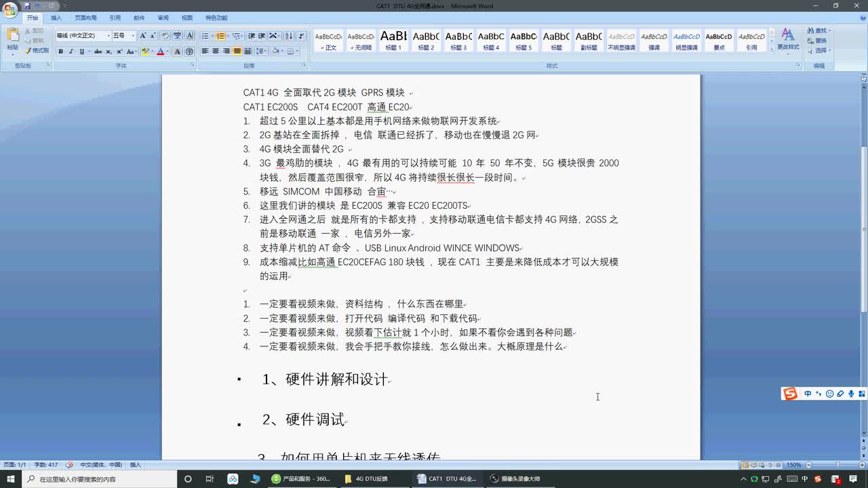This screenshot has width=868, height=488.
Task: Apply the 副标题 style
Action: pyautogui.click(x=589, y=41)
